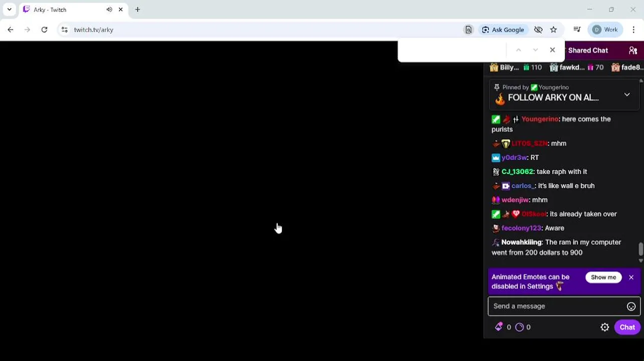644x361 pixels.
Task: Click the CJ_13062 username in chat
Action: pos(517,171)
